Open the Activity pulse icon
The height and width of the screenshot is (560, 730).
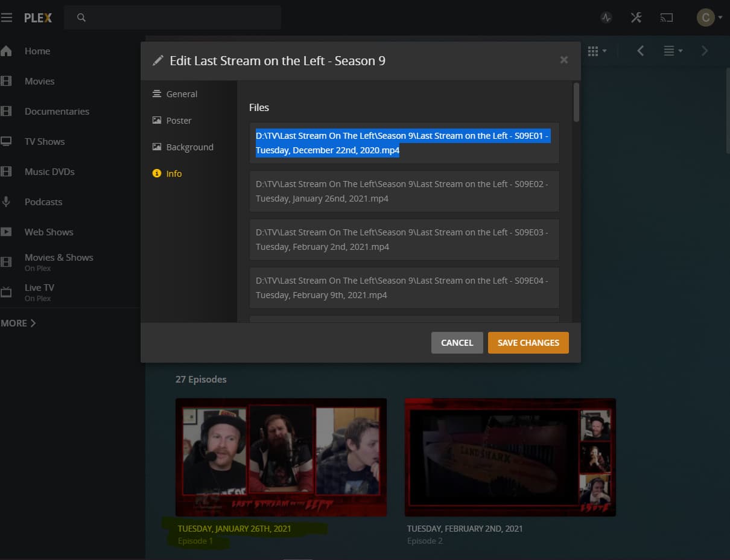click(x=606, y=17)
